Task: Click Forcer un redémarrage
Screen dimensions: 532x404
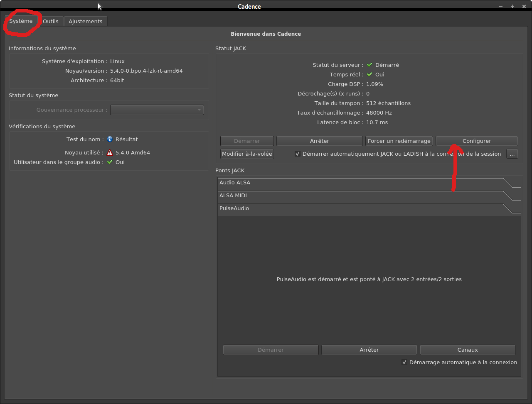Action: click(x=399, y=141)
